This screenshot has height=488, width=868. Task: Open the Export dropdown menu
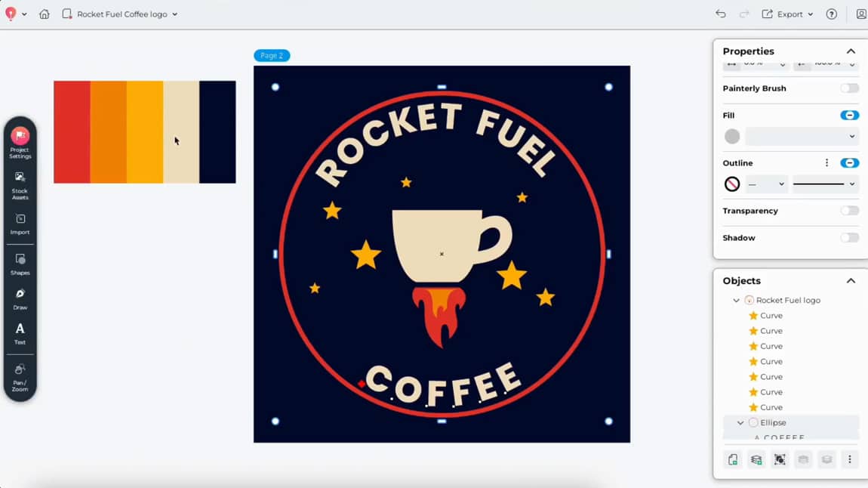click(788, 14)
